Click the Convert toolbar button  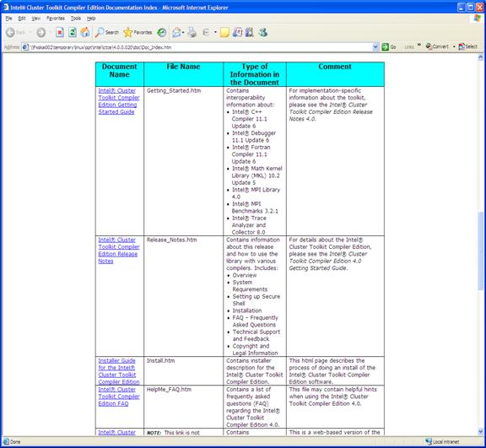[437, 46]
